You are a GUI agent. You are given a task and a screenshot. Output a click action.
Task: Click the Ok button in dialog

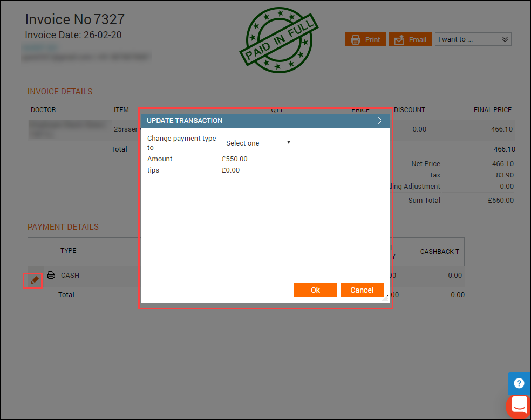(315, 290)
